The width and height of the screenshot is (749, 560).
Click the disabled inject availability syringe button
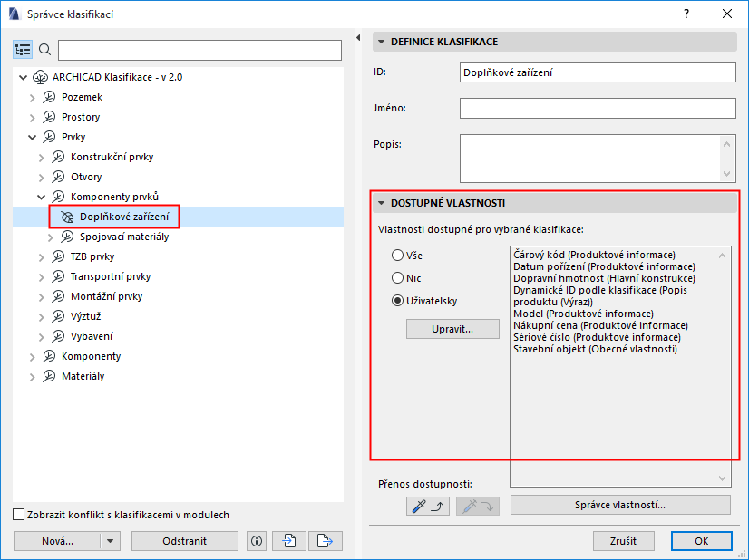click(478, 506)
